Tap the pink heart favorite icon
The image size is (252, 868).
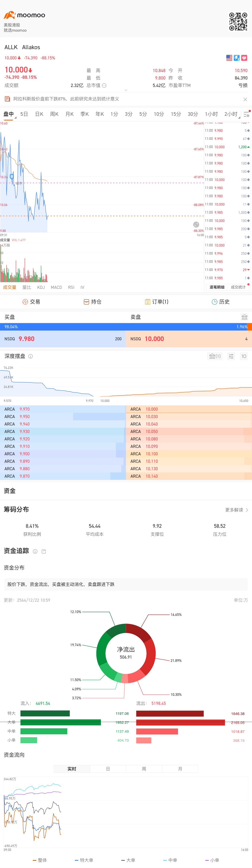(x=244, y=58)
